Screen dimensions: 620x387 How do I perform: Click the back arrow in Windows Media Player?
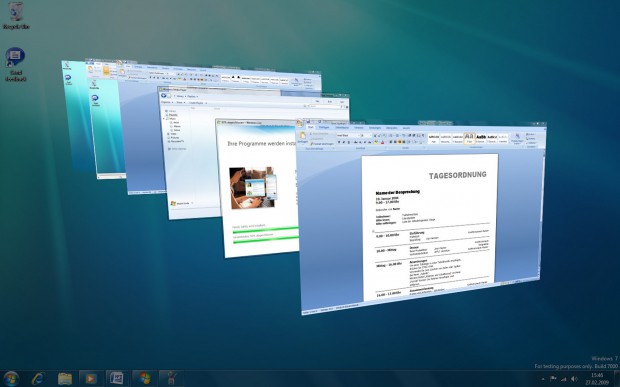click(x=163, y=95)
